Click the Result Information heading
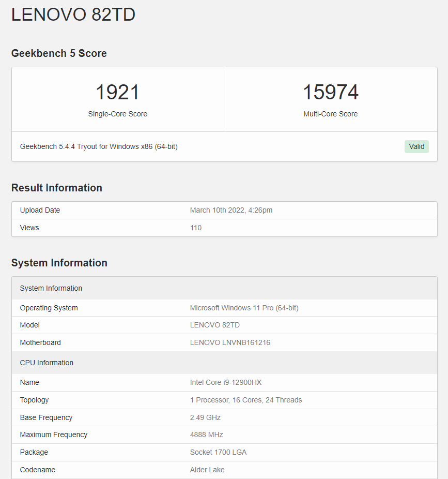448x479 pixels. (x=57, y=188)
